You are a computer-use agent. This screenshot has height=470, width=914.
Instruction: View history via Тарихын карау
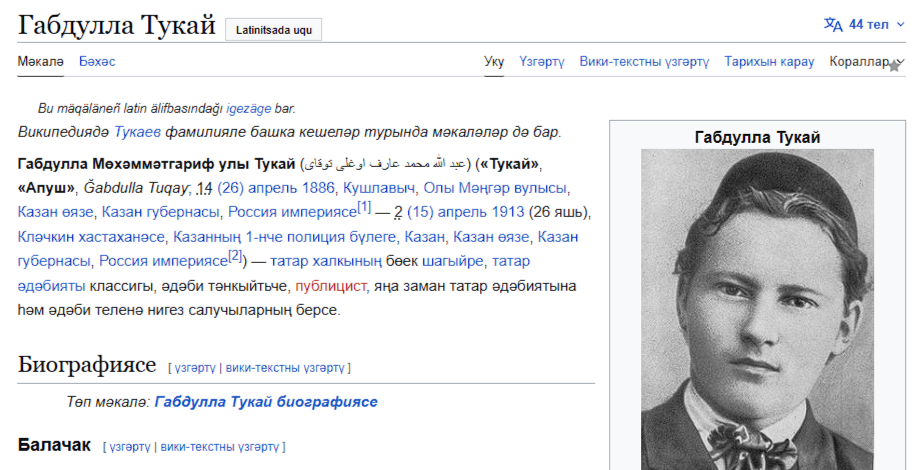click(x=769, y=61)
